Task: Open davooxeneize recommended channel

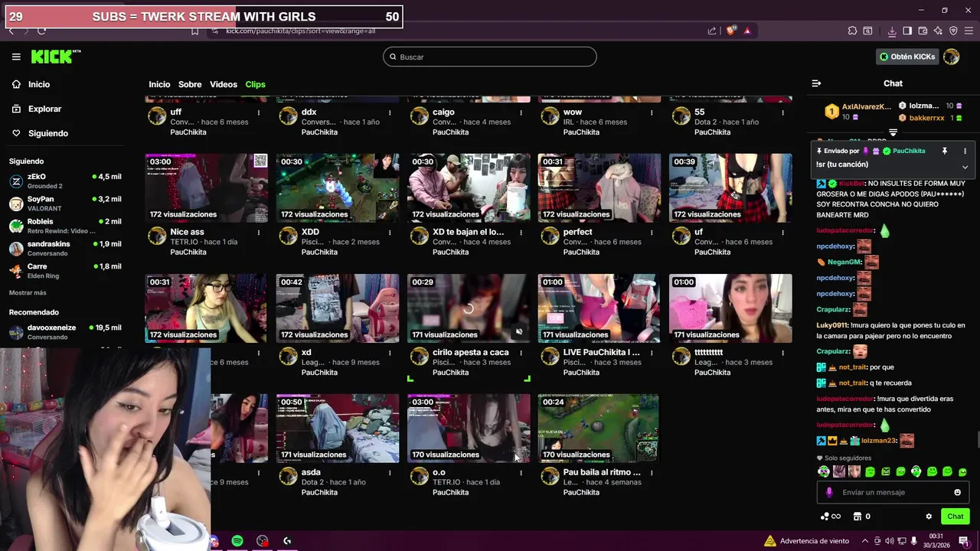Action: [x=65, y=332]
